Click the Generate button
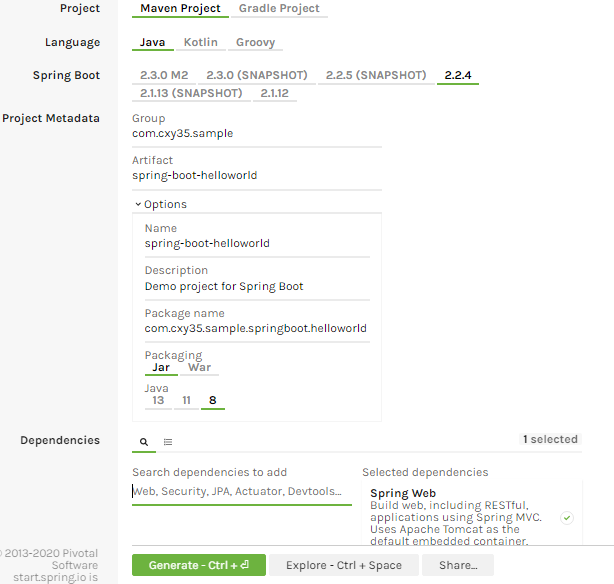 [198, 565]
